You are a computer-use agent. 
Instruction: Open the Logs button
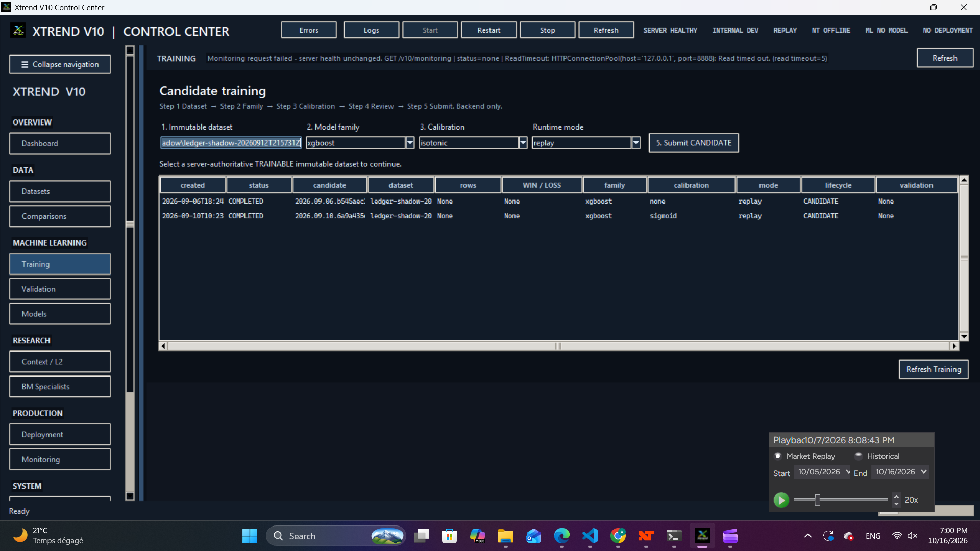click(371, 30)
